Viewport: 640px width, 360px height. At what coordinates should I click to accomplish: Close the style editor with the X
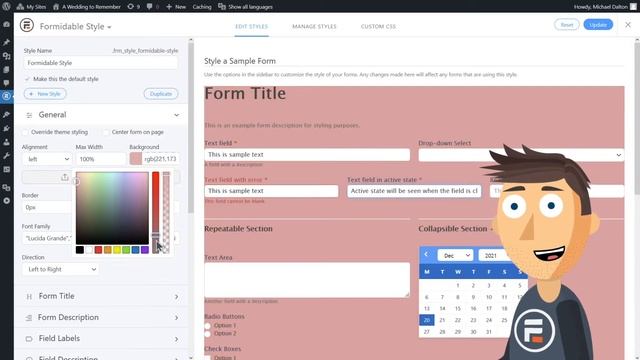[x=628, y=25]
